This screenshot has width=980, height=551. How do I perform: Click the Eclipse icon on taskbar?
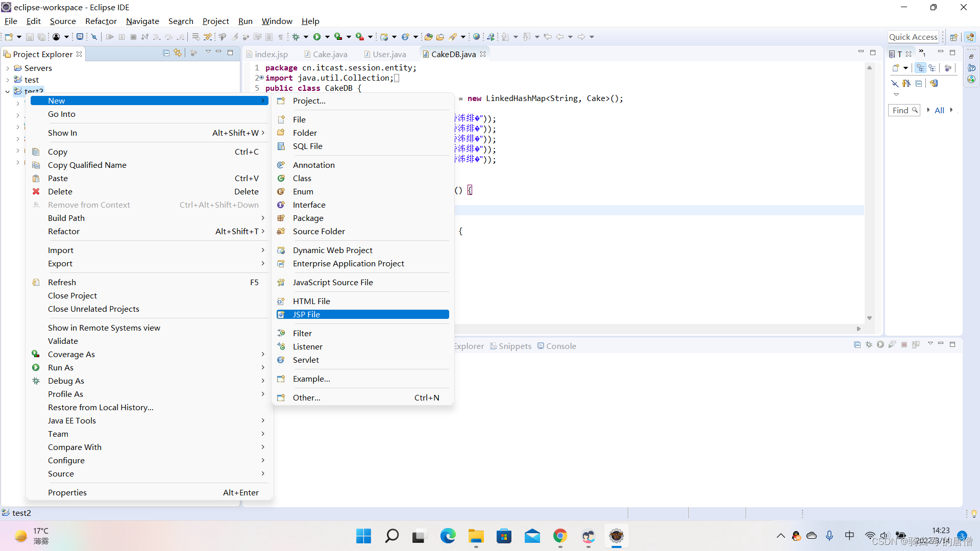[616, 536]
